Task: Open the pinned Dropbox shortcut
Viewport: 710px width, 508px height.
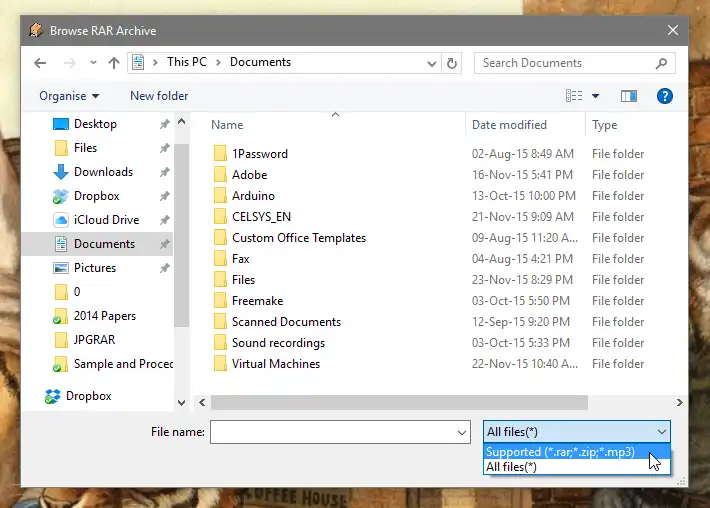Action: click(96, 196)
